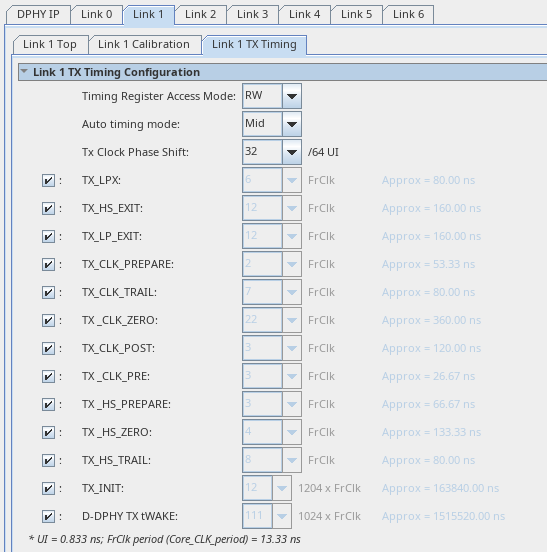Switch to the Link 0 tab
The height and width of the screenshot is (552, 547).
coord(97,14)
